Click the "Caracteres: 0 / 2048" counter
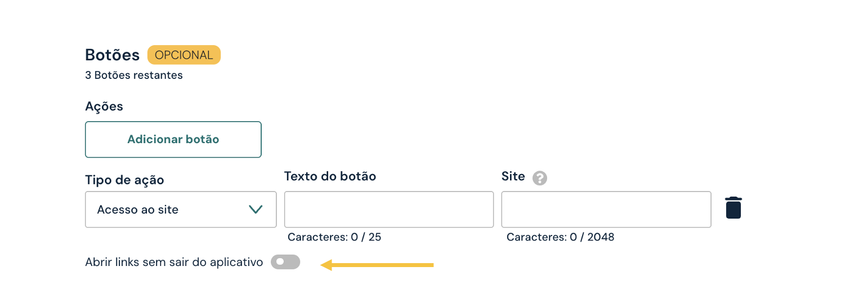The height and width of the screenshot is (302, 868). [560, 237]
